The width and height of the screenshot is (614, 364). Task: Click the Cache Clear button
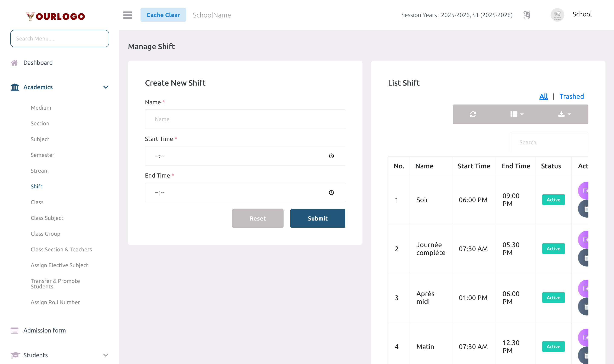[163, 15]
